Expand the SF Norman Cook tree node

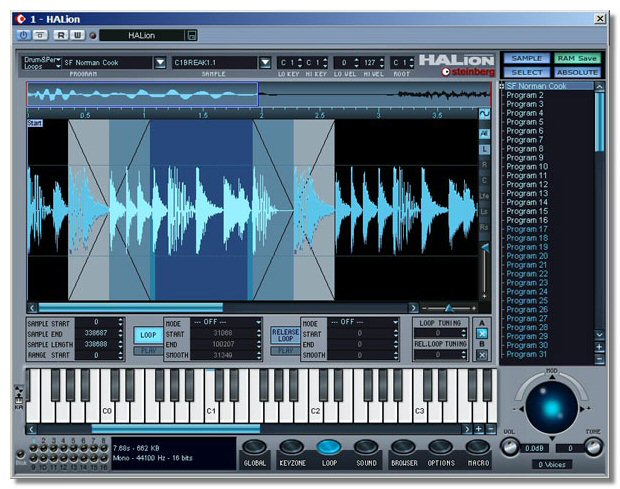502,86
